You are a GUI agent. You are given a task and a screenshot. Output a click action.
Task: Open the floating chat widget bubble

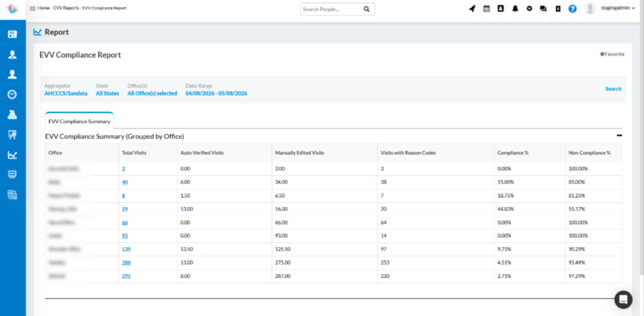[623, 299]
